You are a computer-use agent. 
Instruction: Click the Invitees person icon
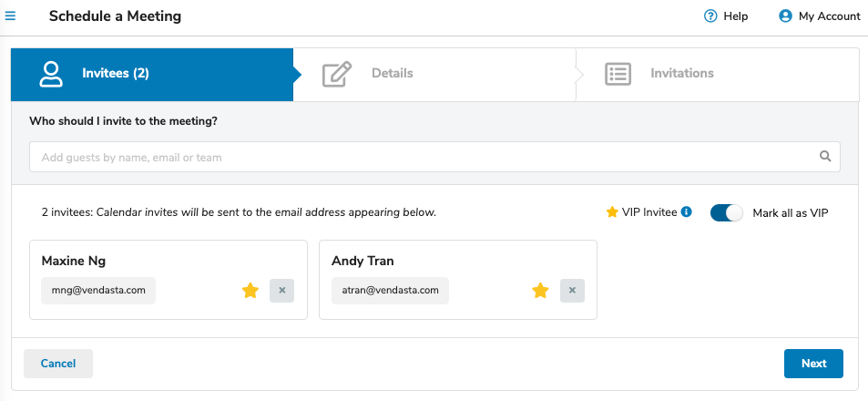pos(51,74)
